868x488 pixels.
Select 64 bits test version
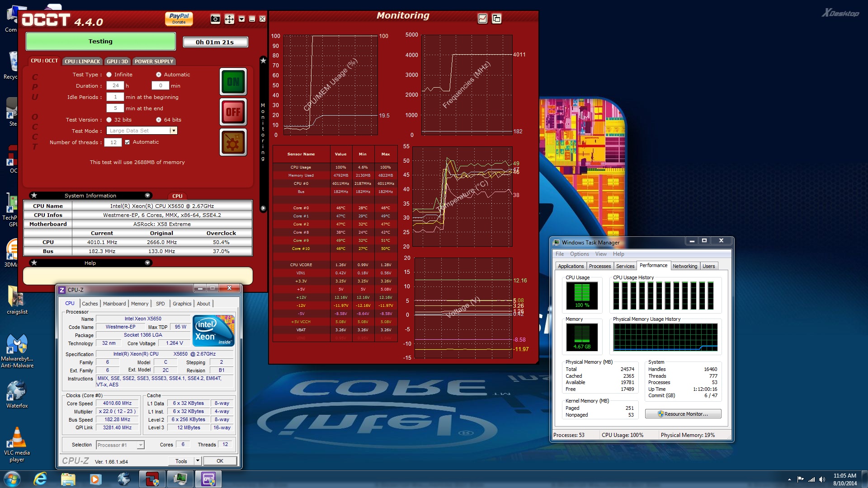click(x=159, y=120)
